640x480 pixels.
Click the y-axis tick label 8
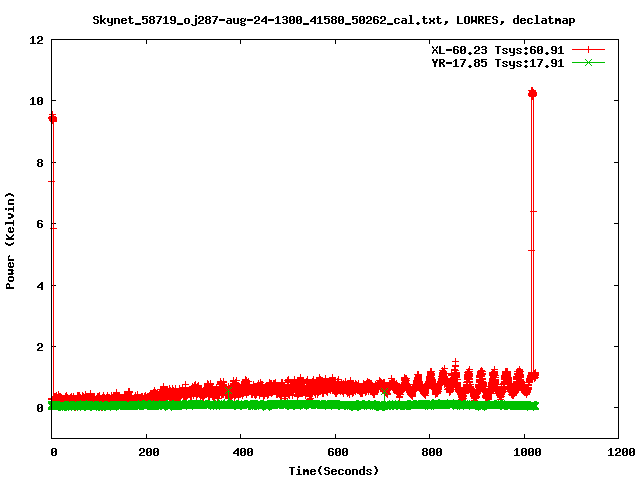tap(40, 163)
